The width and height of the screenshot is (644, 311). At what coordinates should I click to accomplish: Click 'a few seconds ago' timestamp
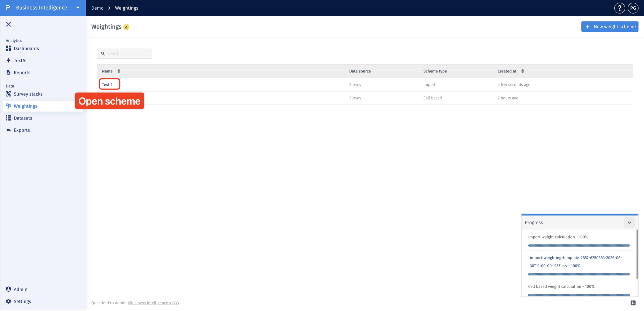[514, 84]
